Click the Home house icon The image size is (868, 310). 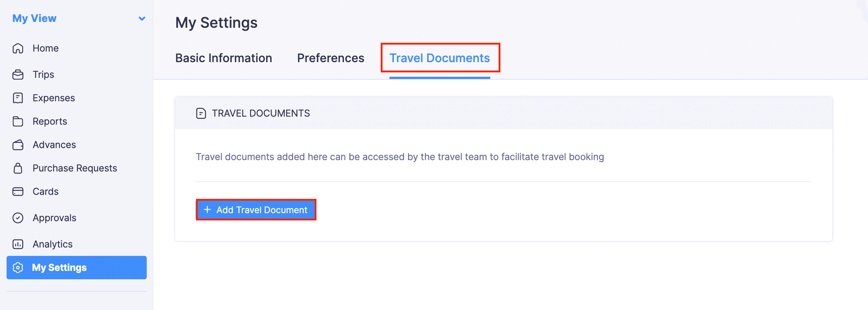click(18, 48)
